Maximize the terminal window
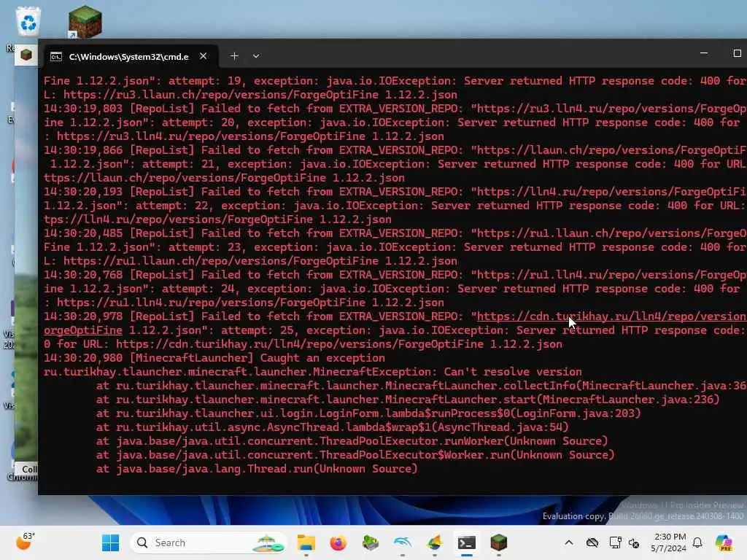Screen dimensions: 747x560 pyautogui.click(x=737, y=53)
